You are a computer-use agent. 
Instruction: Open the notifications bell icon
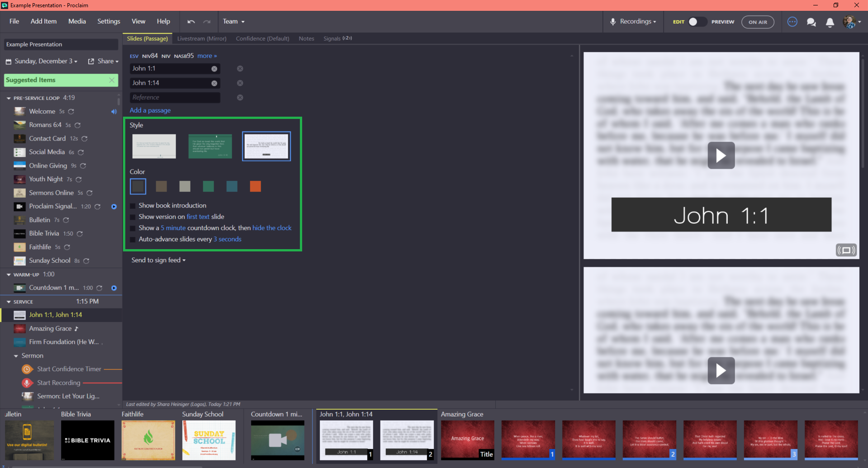pyautogui.click(x=830, y=22)
